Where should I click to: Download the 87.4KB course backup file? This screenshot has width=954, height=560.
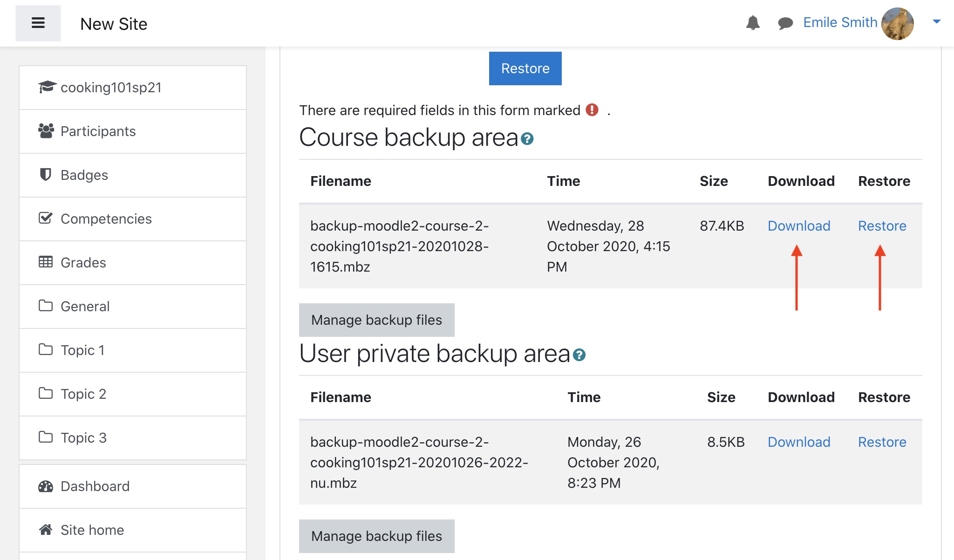(798, 226)
